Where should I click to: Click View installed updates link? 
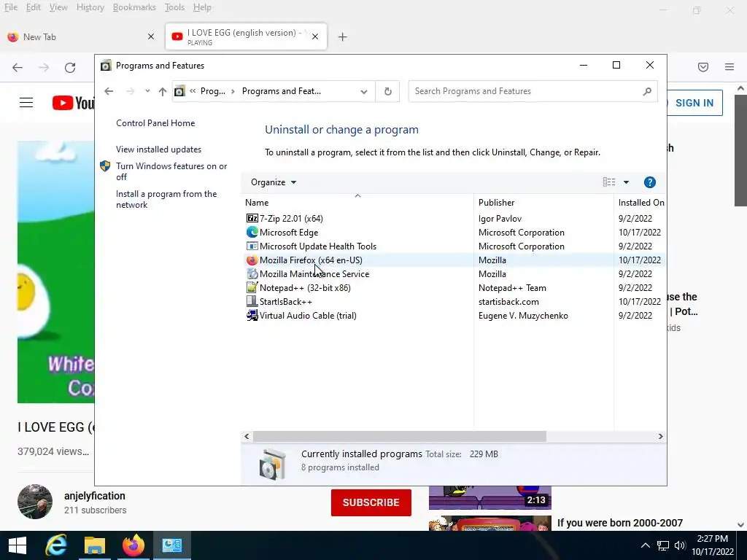158,149
